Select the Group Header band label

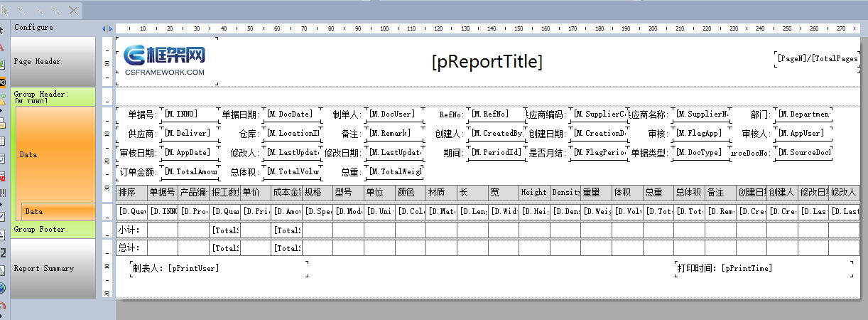53,96
